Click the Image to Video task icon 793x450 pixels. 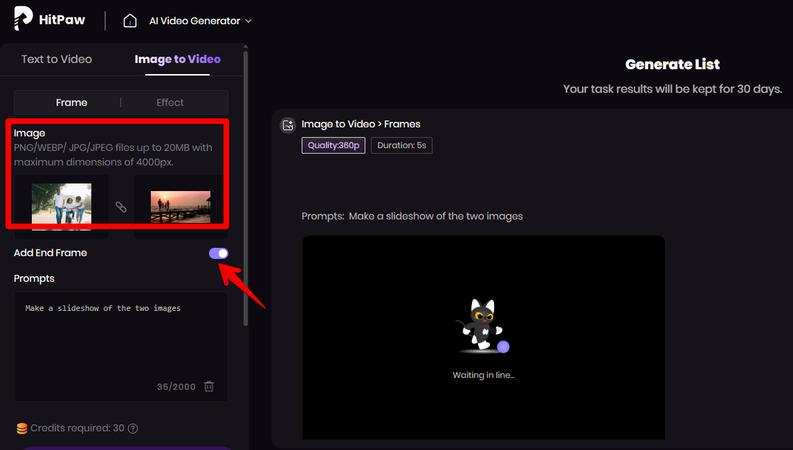pos(288,125)
